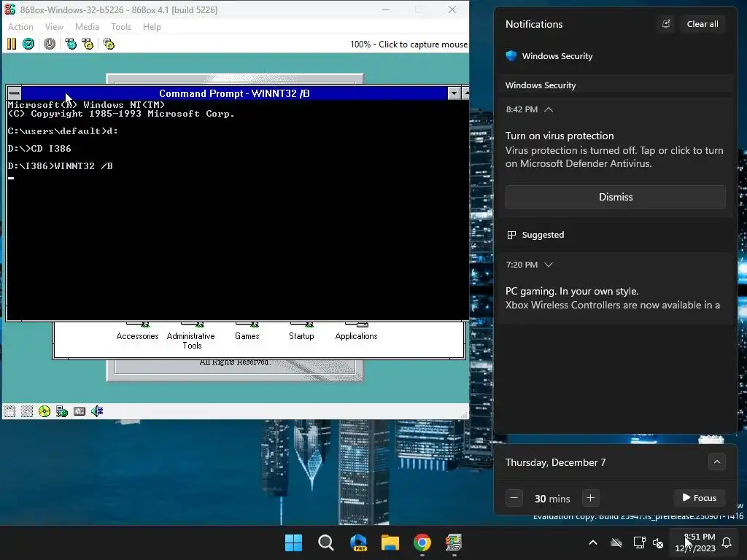Open the Help menu in 86Box
747x560 pixels.
point(152,27)
